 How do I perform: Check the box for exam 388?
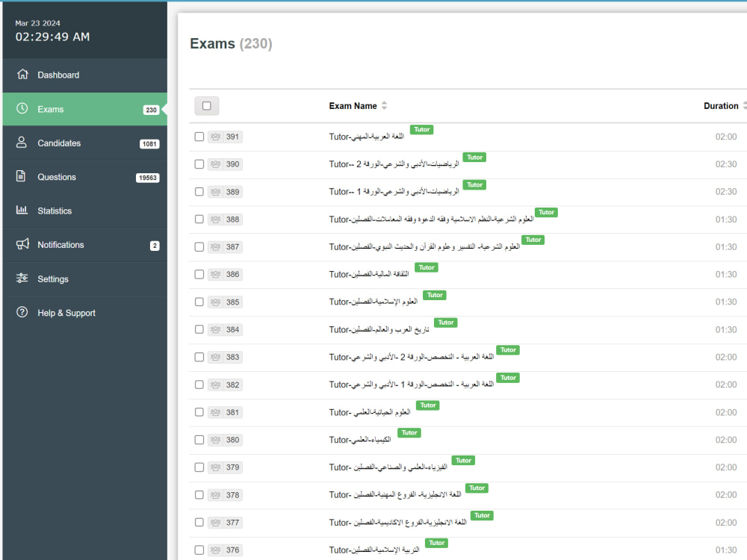(199, 220)
